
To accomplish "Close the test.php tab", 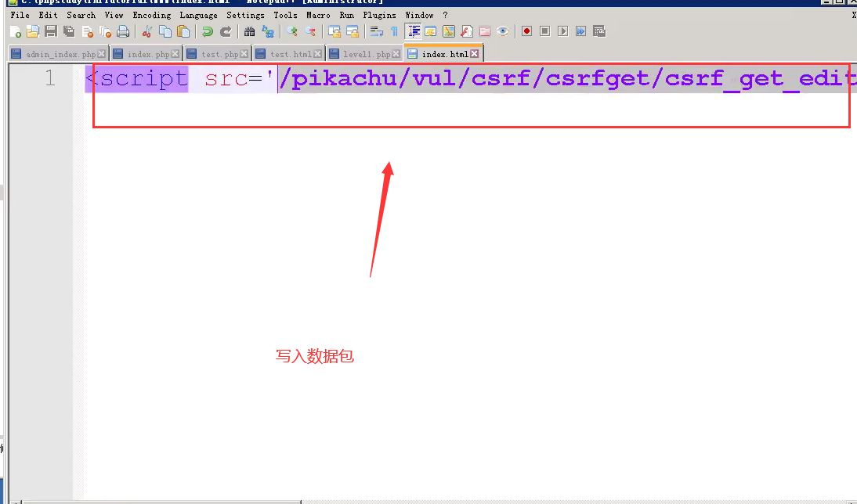I will 244,54.
